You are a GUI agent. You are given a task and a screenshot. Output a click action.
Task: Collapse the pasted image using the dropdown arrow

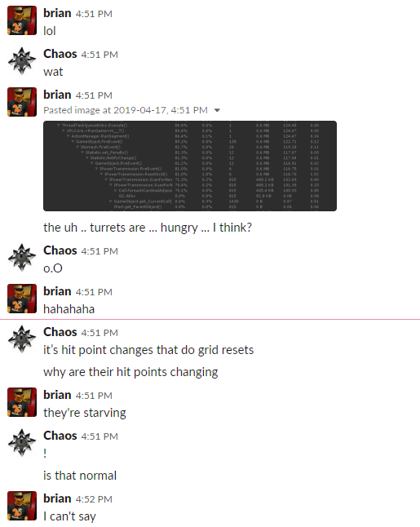pos(217,110)
